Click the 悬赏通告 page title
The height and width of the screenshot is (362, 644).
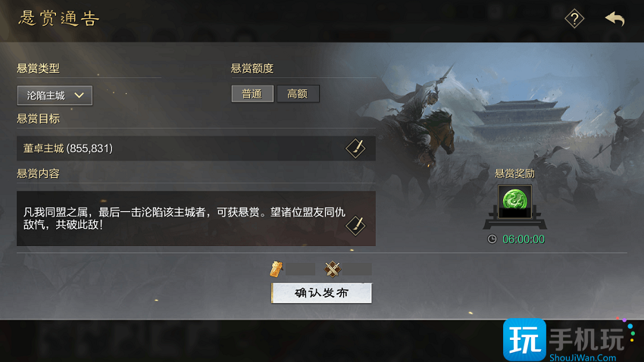point(59,18)
